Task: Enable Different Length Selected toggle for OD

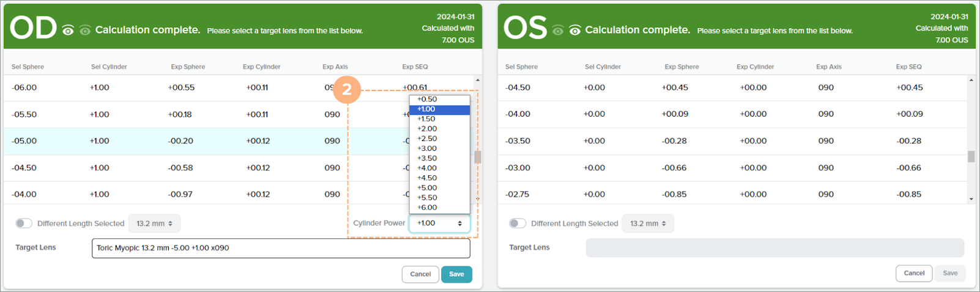Action: pos(24,223)
